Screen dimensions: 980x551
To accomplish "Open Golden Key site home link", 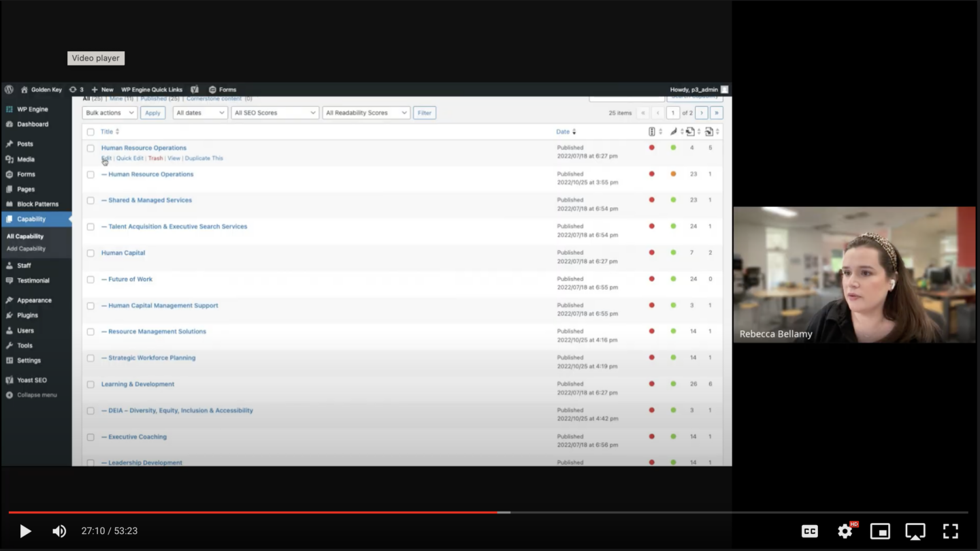I will (42, 89).
